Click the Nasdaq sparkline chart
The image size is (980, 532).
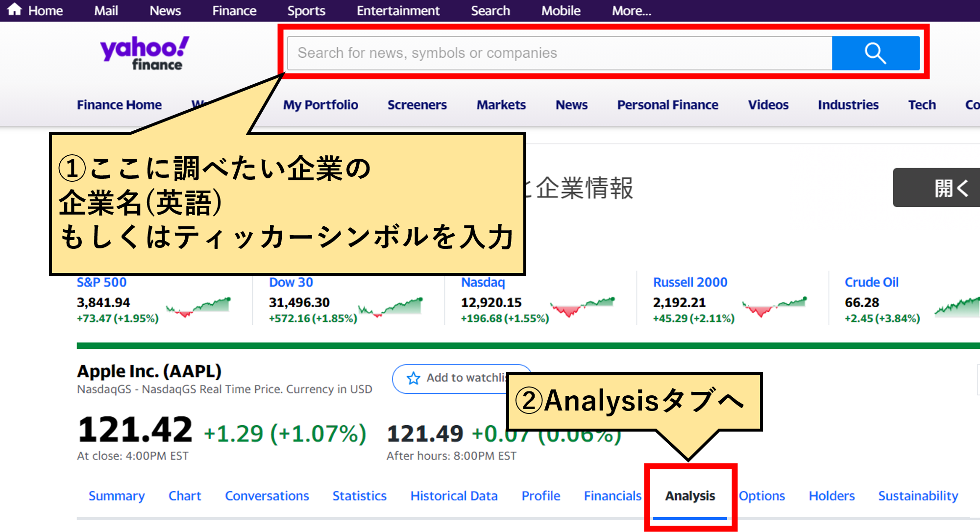point(583,307)
